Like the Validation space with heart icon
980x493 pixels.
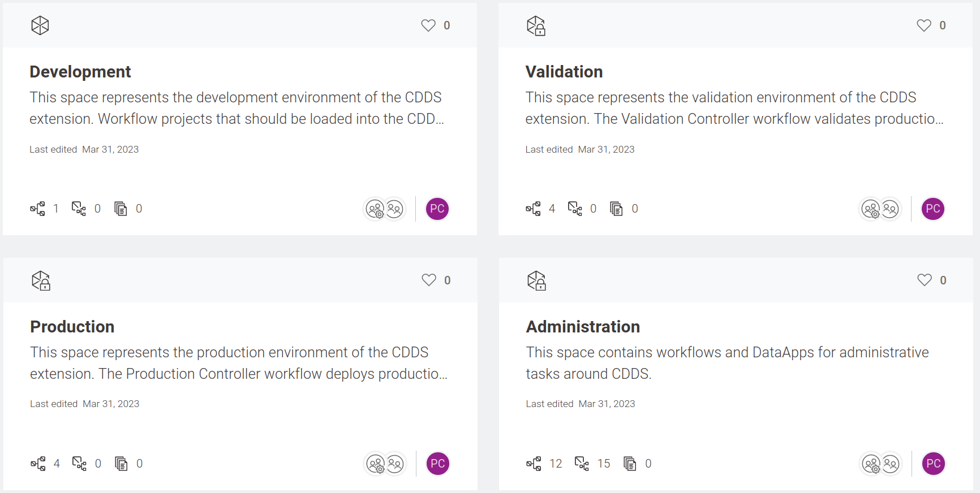(924, 25)
